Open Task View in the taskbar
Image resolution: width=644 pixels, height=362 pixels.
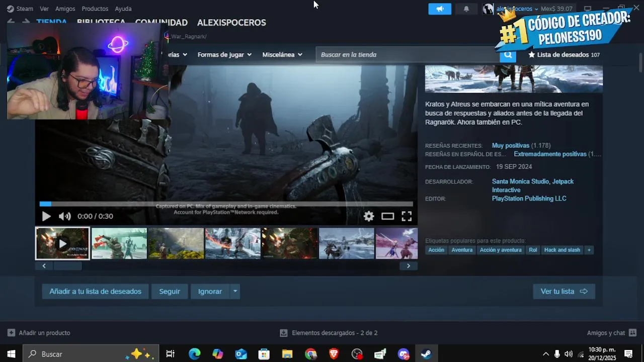point(170,354)
